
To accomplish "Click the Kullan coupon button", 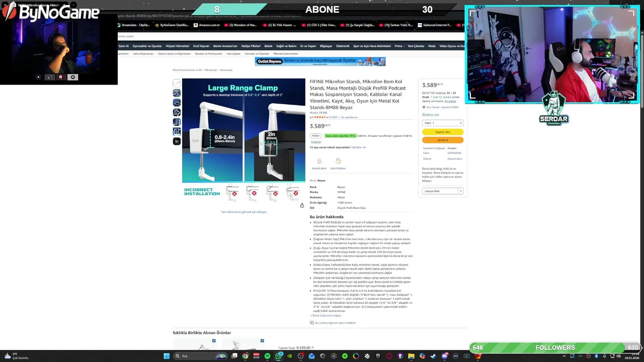I will (315, 136).
